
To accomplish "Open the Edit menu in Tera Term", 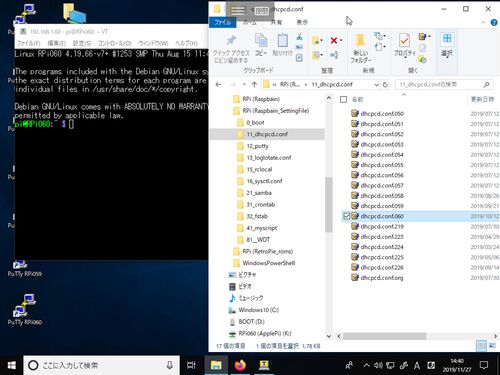I will click(56, 43).
